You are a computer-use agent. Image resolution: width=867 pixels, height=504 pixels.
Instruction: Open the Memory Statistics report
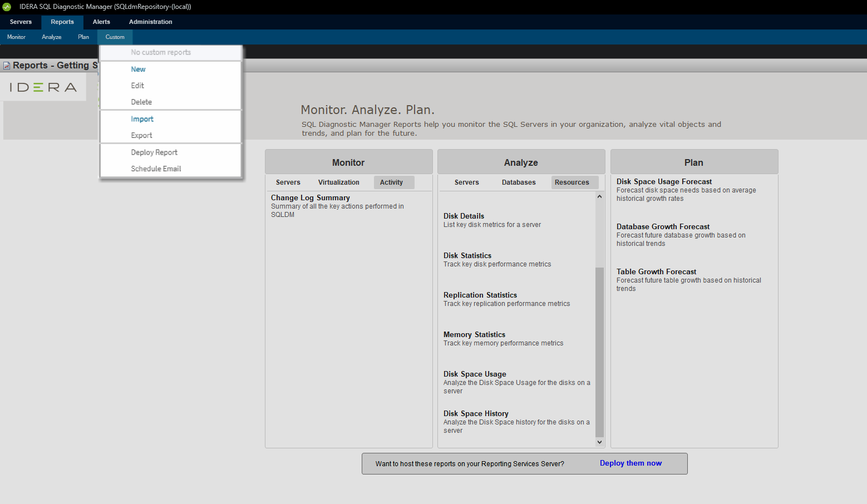tap(474, 334)
